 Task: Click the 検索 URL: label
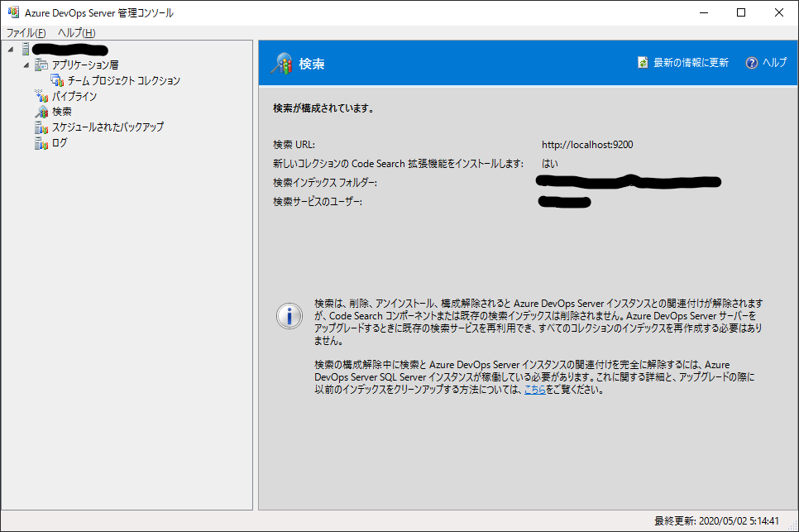(294, 145)
